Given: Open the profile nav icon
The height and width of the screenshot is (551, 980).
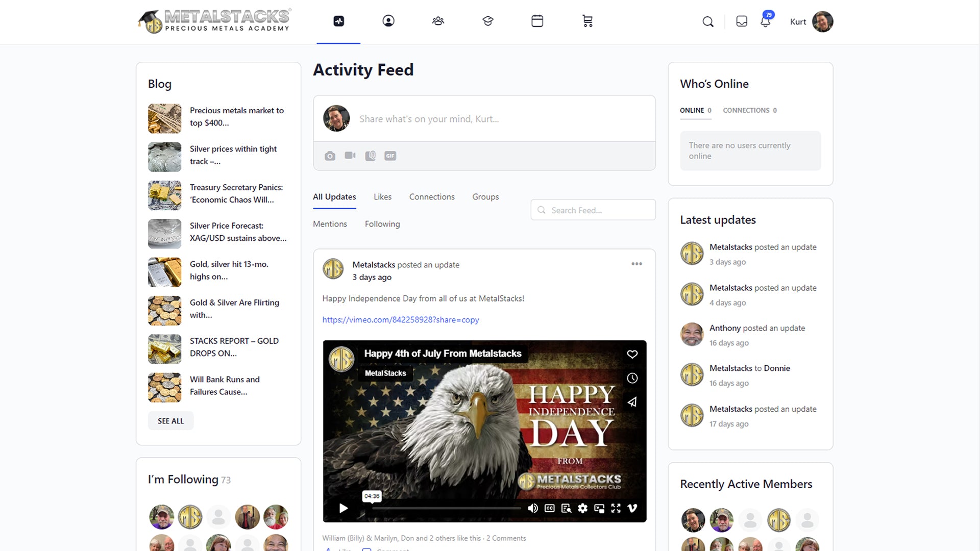Looking at the screenshot, I should pos(388,21).
